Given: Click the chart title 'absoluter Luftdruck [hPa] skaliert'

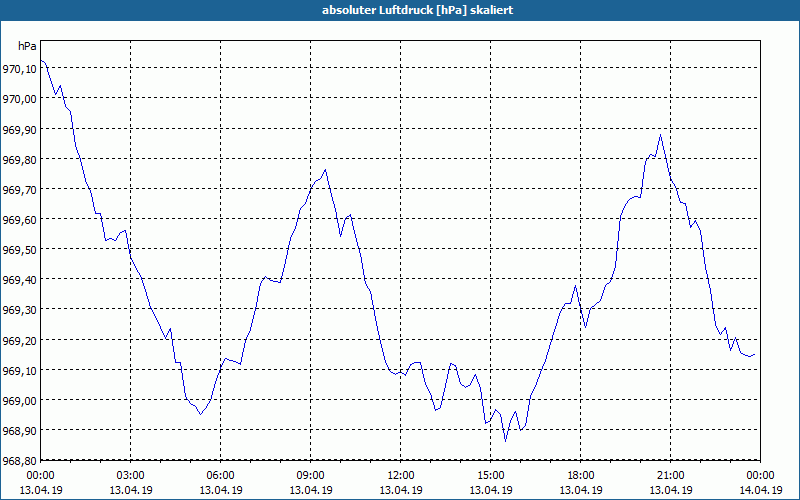Looking at the screenshot, I should coord(417,10).
